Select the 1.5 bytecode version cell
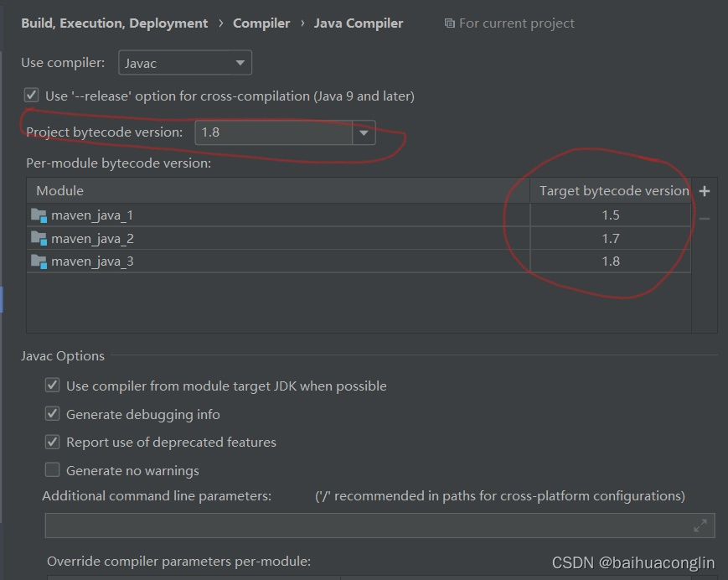 611,215
